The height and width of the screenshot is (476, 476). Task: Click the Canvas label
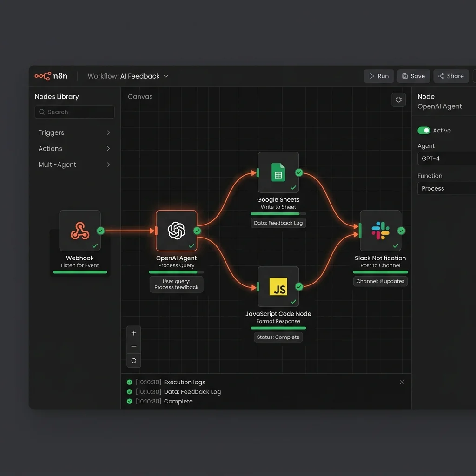click(x=140, y=97)
